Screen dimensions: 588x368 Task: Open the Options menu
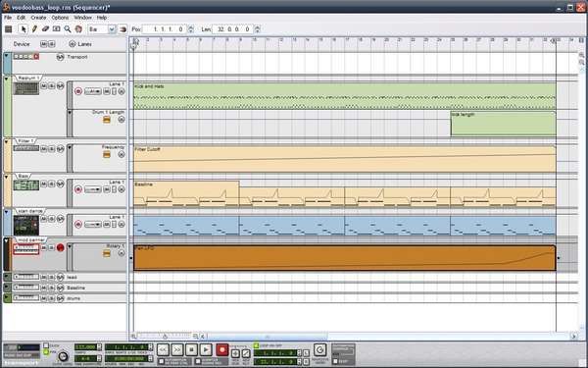[60, 18]
